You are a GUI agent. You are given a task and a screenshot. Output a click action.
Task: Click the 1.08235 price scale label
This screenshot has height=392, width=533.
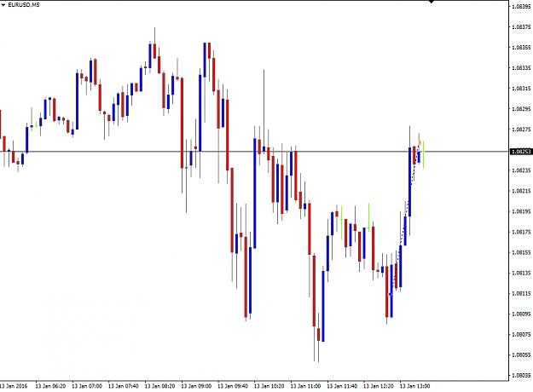click(x=521, y=170)
